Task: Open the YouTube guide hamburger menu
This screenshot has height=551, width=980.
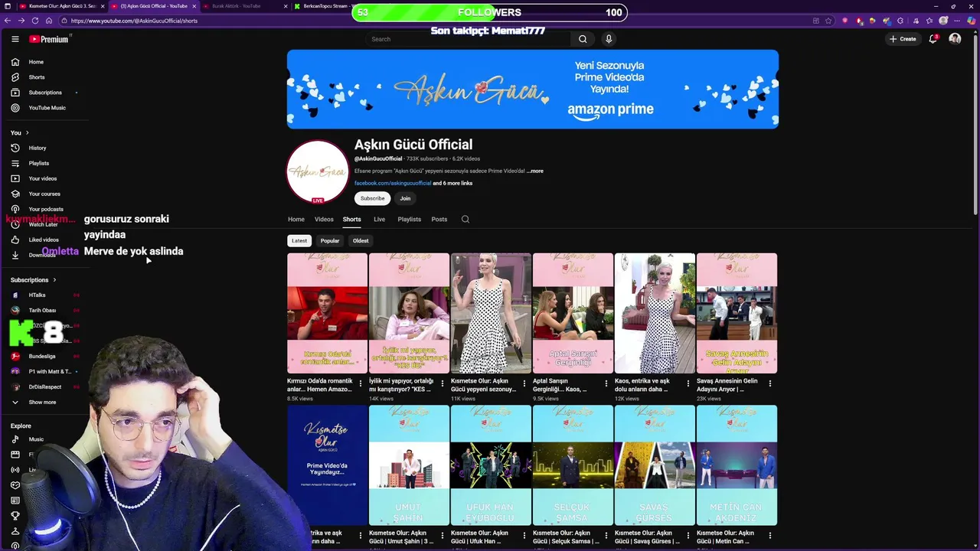Action: [x=15, y=39]
